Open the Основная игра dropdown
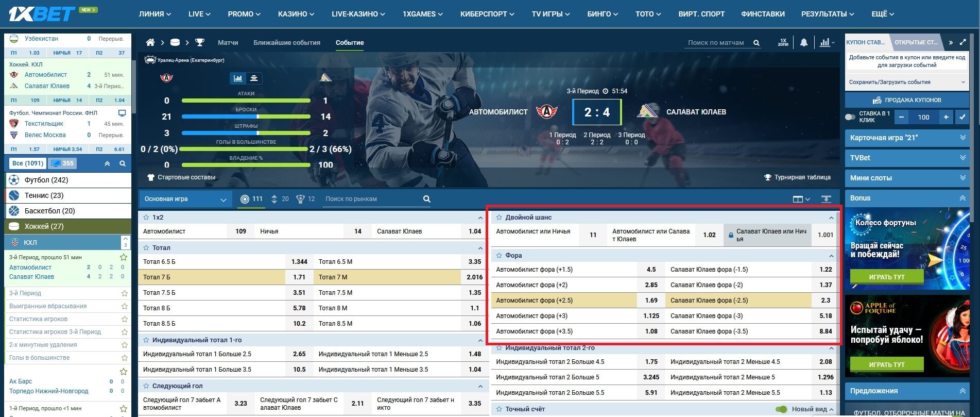The height and width of the screenshot is (417, 980). point(185,199)
